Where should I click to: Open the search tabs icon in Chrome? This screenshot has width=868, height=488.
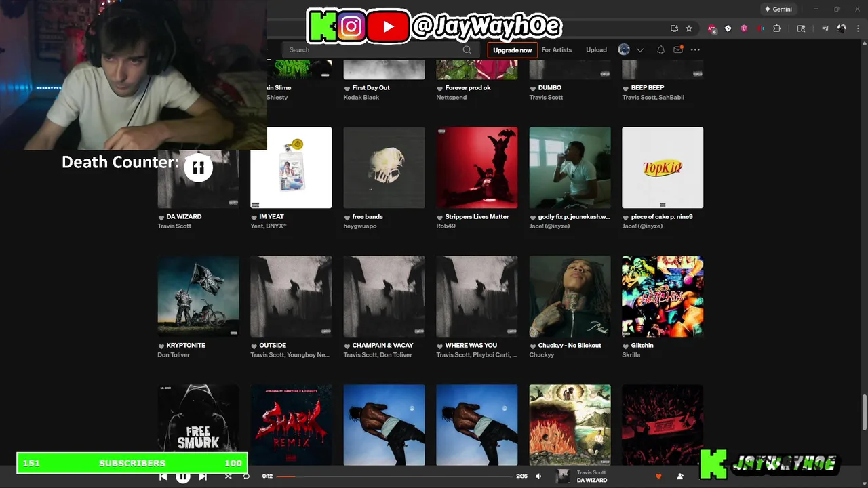pyautogui.click(x=801, y=28)
